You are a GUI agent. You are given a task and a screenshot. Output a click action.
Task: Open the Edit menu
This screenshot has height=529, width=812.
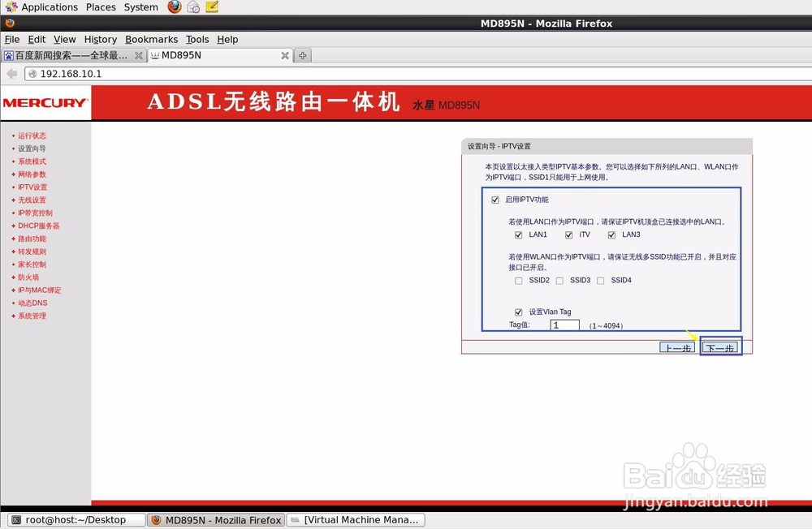coord(37,39)
